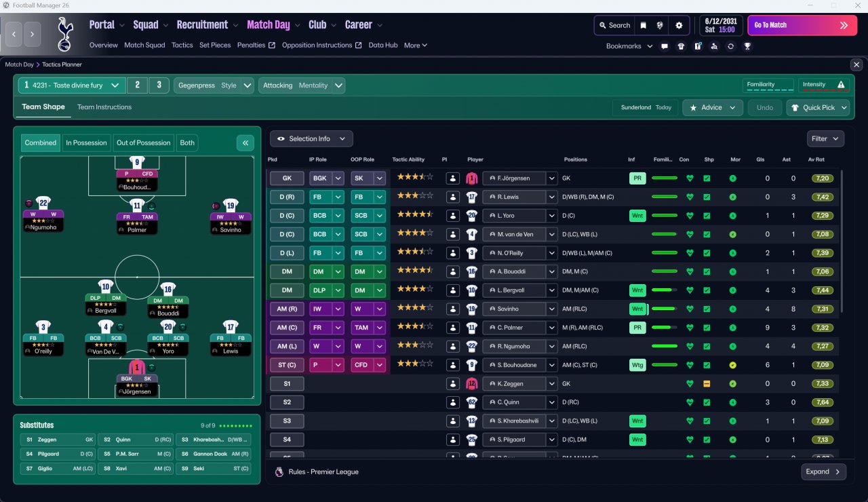Click the Go To Match button
The height and width of the screenshot is (502, 868).
pos(802,25)
